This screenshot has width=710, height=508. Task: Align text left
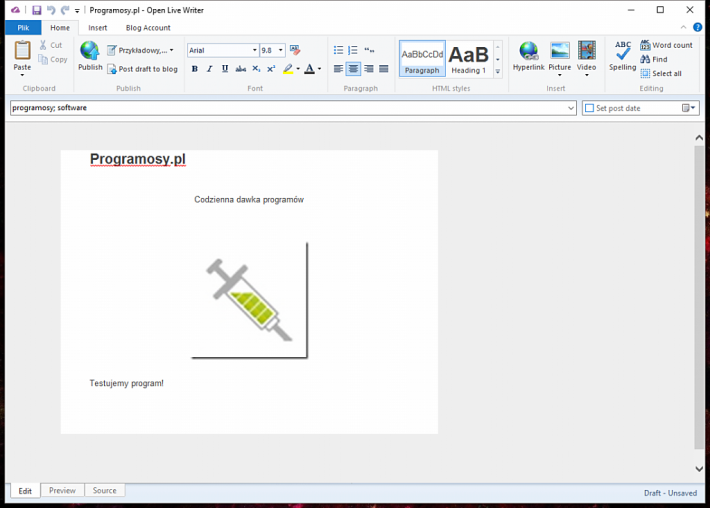pos(338,69)
